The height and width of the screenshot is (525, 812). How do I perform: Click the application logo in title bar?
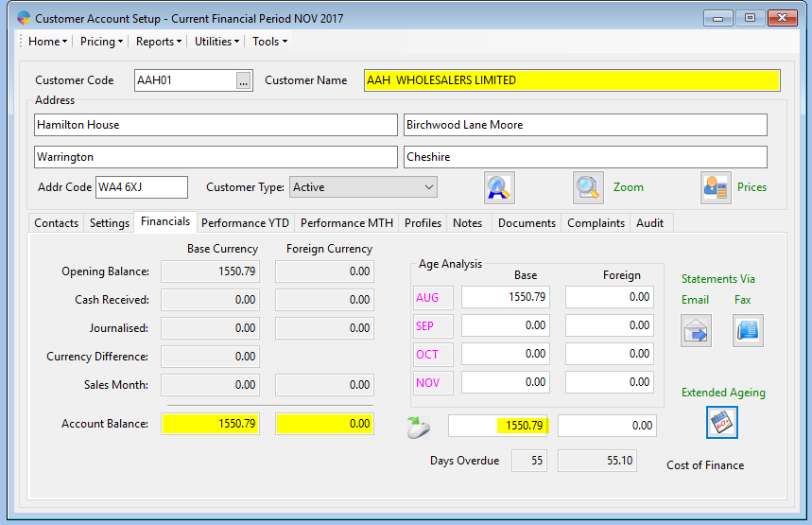24,19
